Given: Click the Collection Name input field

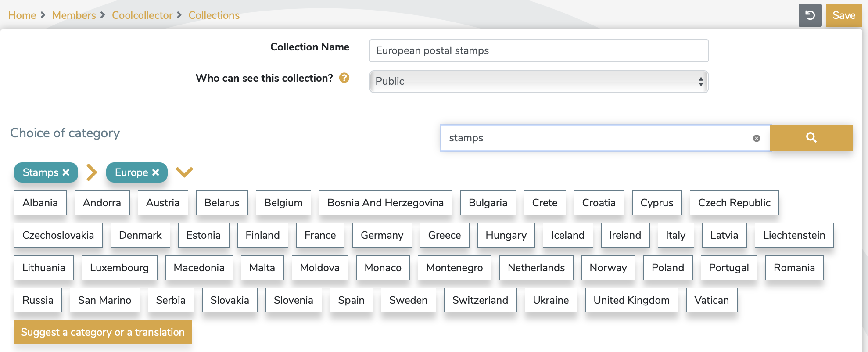Looking at the screenshot, I should (539, 50).
